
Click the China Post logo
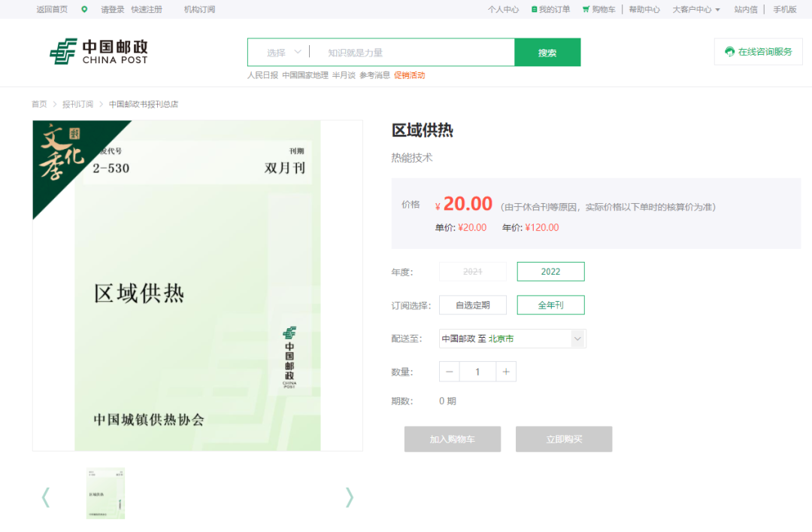pyautogui.click(x=98, y=52)
